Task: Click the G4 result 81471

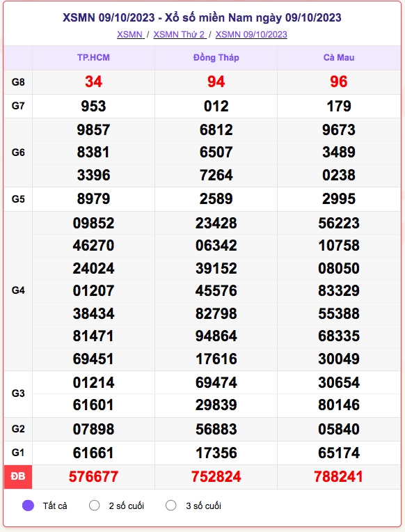Action: [94, 336]
